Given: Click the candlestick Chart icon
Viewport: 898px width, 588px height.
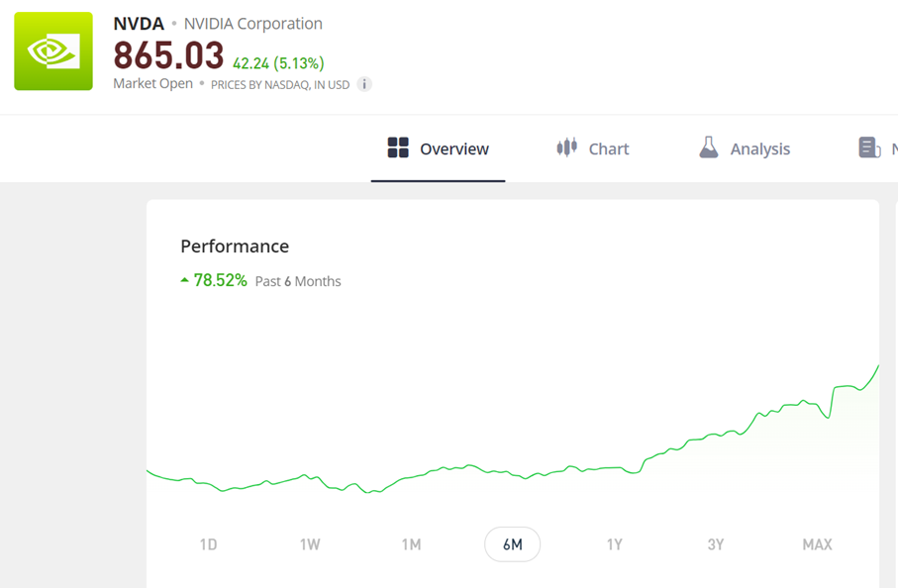Looking at the screenshot, I should [567, 147].
